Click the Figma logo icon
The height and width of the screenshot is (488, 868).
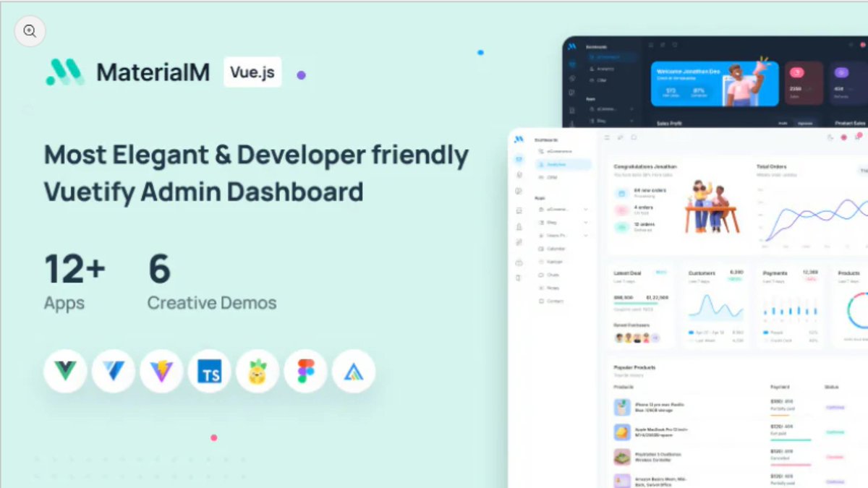[305, 372]
